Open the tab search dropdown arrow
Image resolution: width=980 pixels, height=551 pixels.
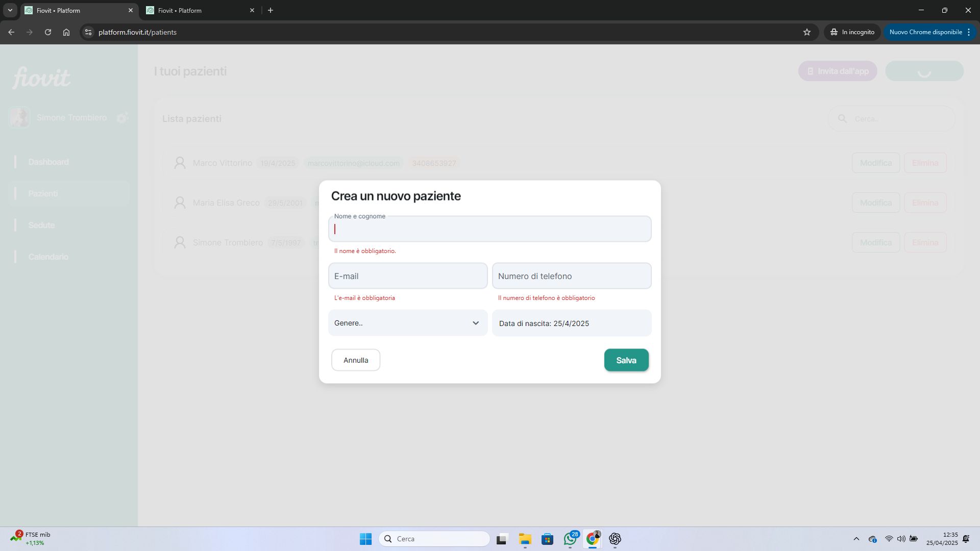tap(10, 10)
